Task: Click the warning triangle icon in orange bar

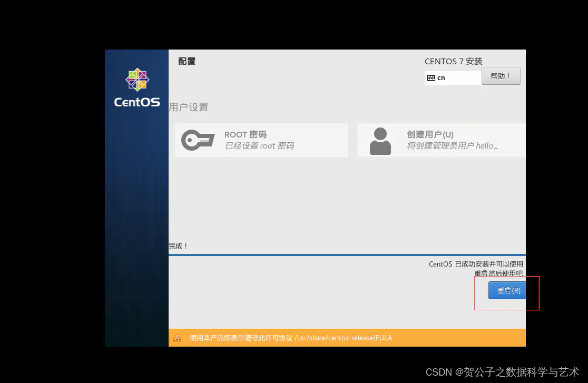Action: tap(177, 338)
